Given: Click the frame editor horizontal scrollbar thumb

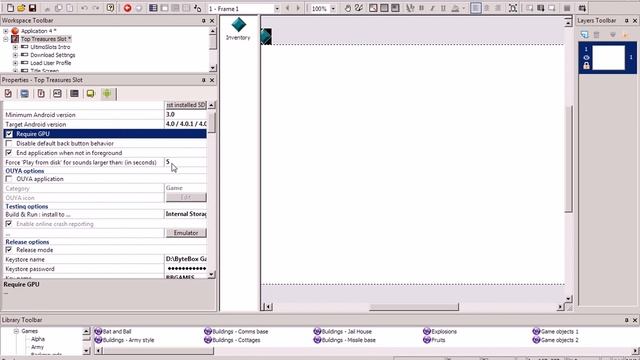Looking at the screenshot, I should click(x=414, y=307).
